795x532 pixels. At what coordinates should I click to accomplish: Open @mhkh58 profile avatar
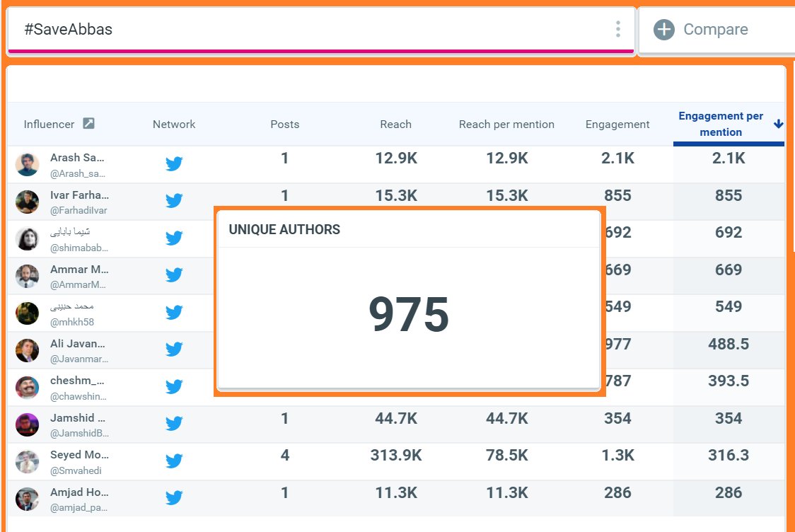pyautogui.click(x=28, y=313)
